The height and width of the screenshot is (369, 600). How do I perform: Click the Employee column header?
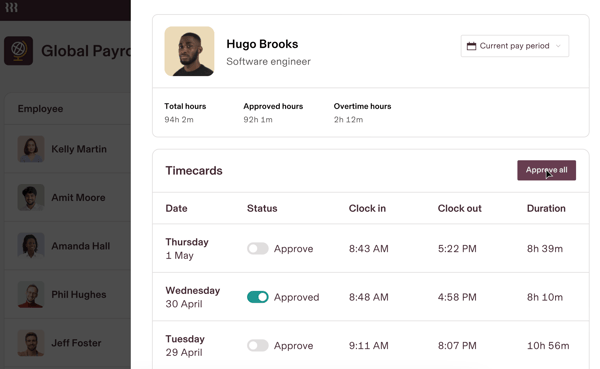(x=40, y=109)
